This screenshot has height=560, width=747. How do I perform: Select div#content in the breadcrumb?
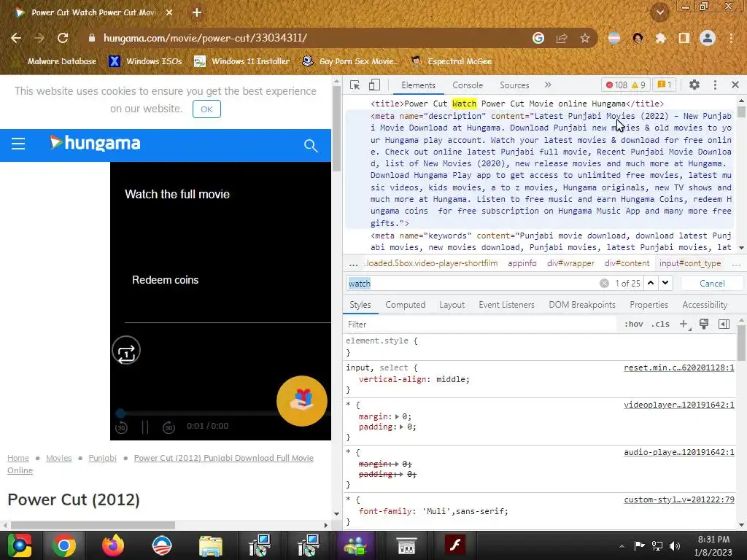pos(627,263)
